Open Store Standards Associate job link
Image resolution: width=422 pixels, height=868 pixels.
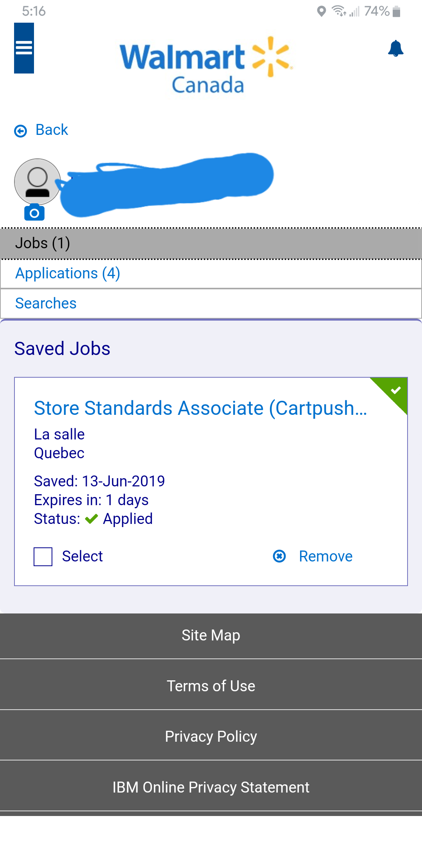[201, 408]
